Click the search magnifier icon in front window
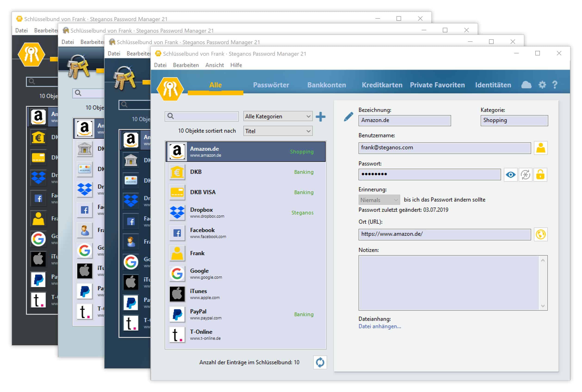This screenshot has width=582, height=392. (x=170, y=116)
